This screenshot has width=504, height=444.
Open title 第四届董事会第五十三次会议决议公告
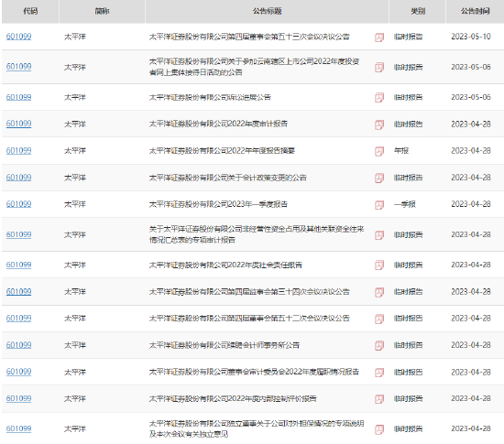249,37
